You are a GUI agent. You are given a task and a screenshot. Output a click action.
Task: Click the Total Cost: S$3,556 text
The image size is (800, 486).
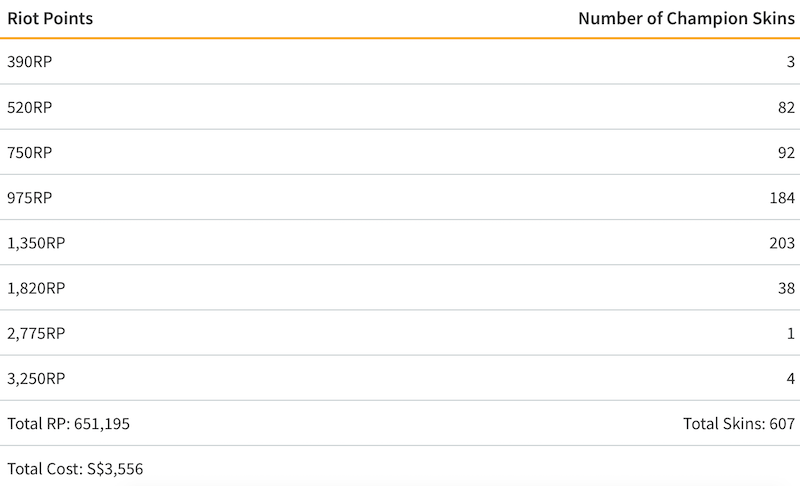tap(75, 468)
